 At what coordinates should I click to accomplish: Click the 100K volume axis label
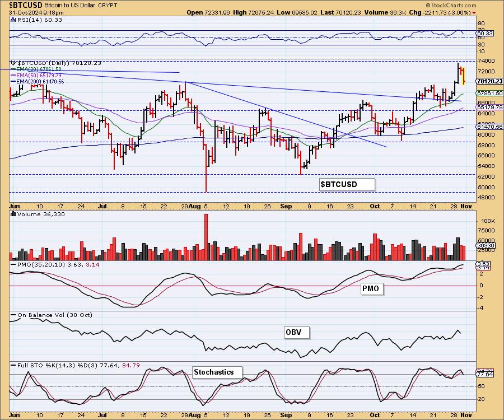tap(488, 221)
